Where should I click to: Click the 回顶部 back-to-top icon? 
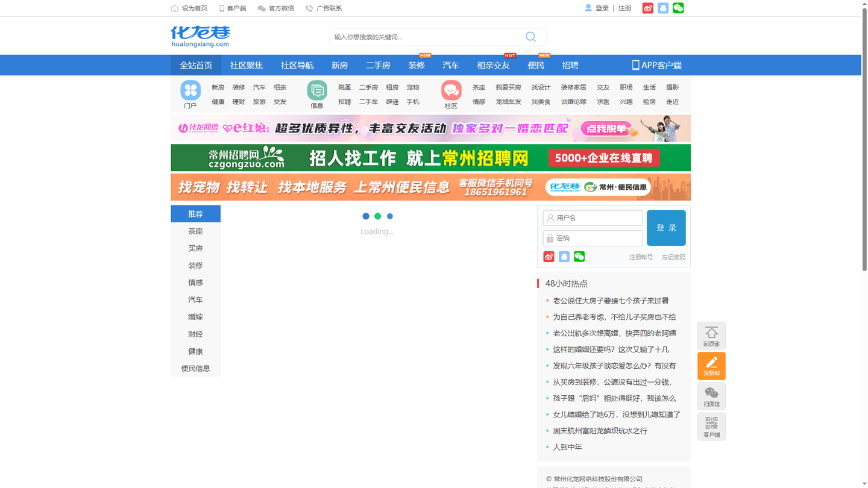click(x=711, y=336)
